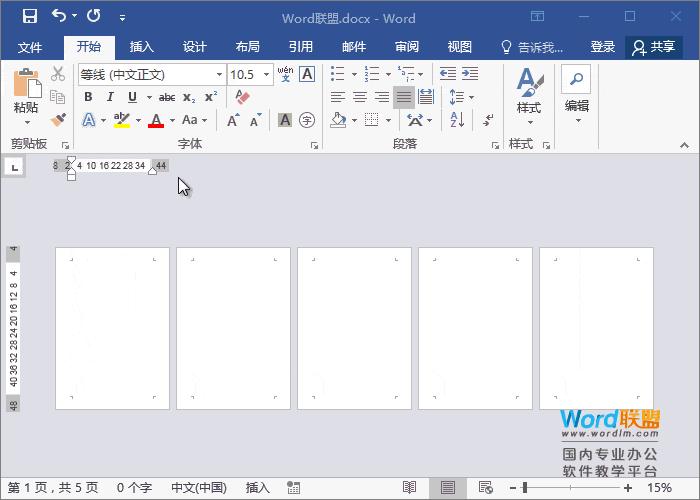700x500 pixels.
Task: Click the 粘贴 paste icon
Action: (27, 83)
